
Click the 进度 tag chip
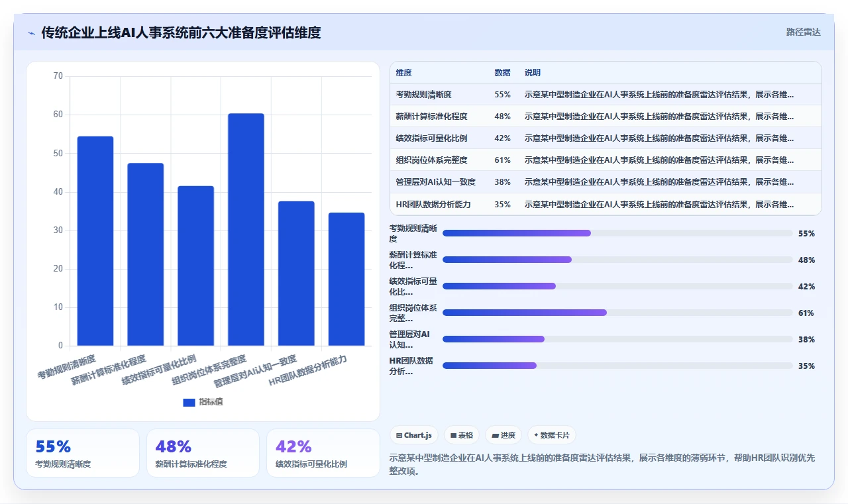pos(503,435)
